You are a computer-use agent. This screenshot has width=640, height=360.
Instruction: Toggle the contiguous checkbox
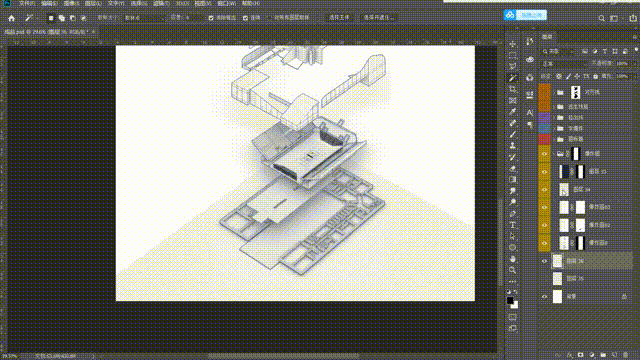pyautogui.click(x=245, y=18)
